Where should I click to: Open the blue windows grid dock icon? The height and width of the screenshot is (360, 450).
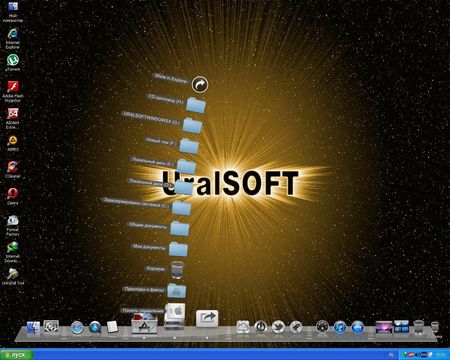point(401,326)
